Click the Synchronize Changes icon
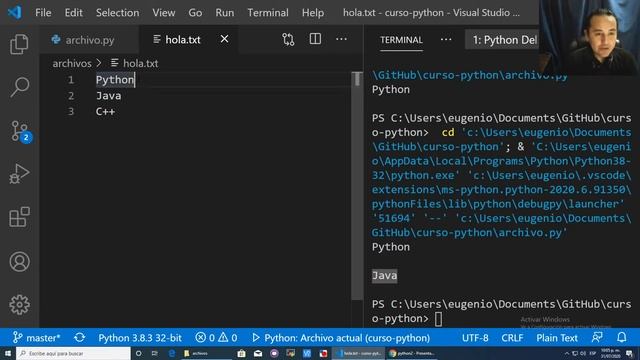Viewport: 640px width, 360px height. pos(80,338)
